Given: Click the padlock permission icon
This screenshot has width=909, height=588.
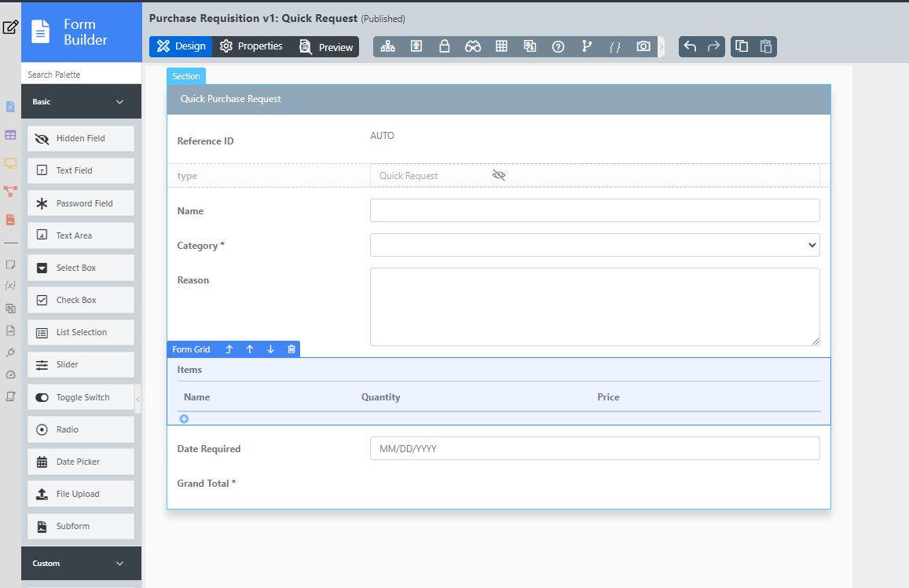Looking at the screenshot, I should point(444,47).
